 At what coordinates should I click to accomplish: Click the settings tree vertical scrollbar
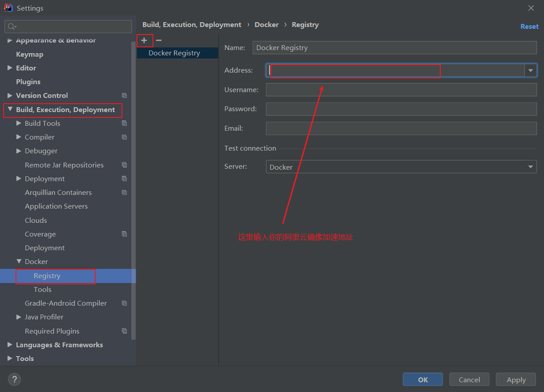(133, 190)
